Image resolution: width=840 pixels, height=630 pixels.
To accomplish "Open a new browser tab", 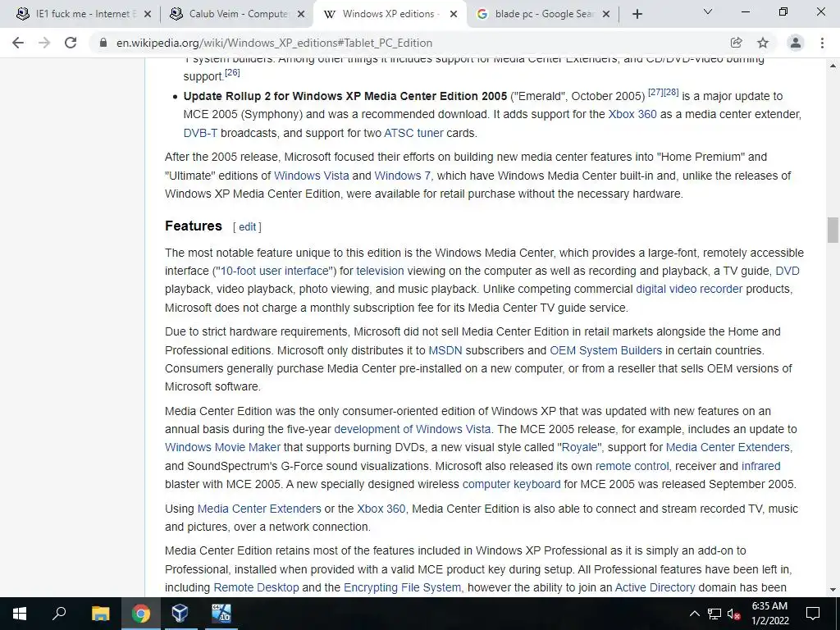I will click(x=637, y=15).
